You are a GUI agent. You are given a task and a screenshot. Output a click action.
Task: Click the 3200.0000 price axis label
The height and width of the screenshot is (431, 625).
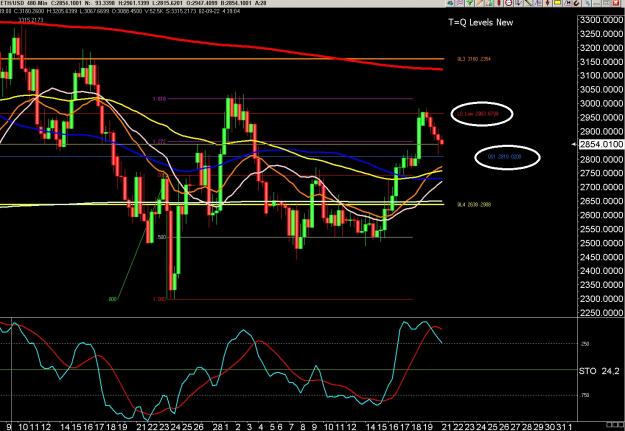point(601,48)
